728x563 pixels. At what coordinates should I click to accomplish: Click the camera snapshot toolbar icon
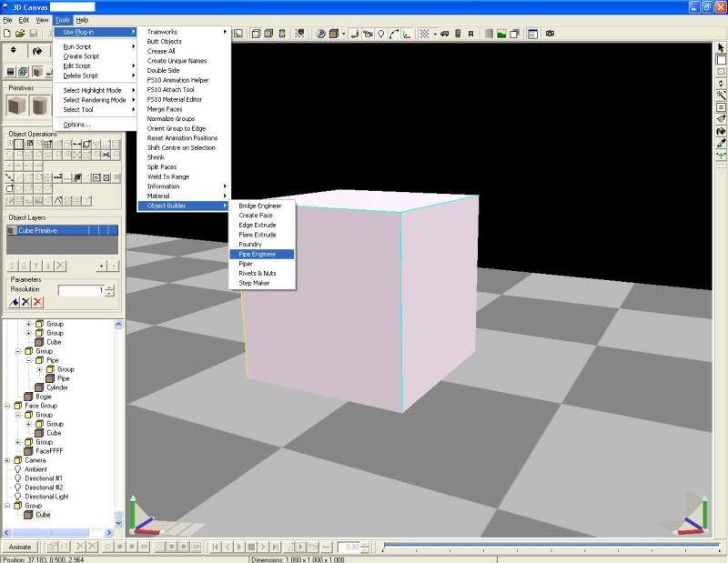(550, 34)
